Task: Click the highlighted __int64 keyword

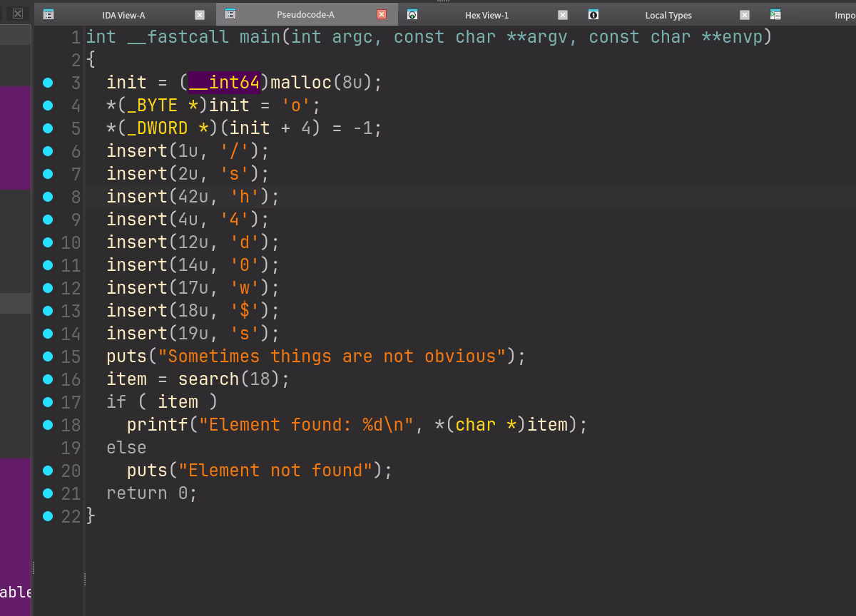Action: [x=224, y=82]
